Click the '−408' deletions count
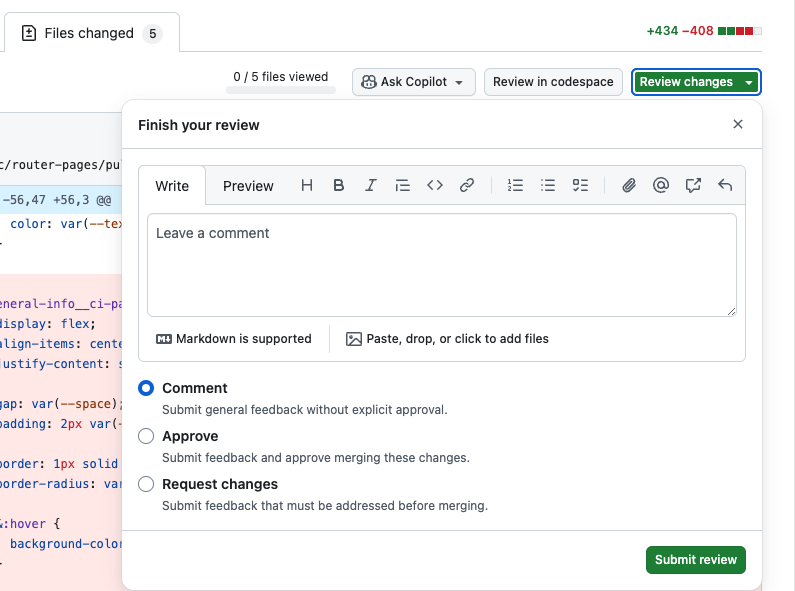This screenshot has width=795, height=591. click(x=698, y=31)
